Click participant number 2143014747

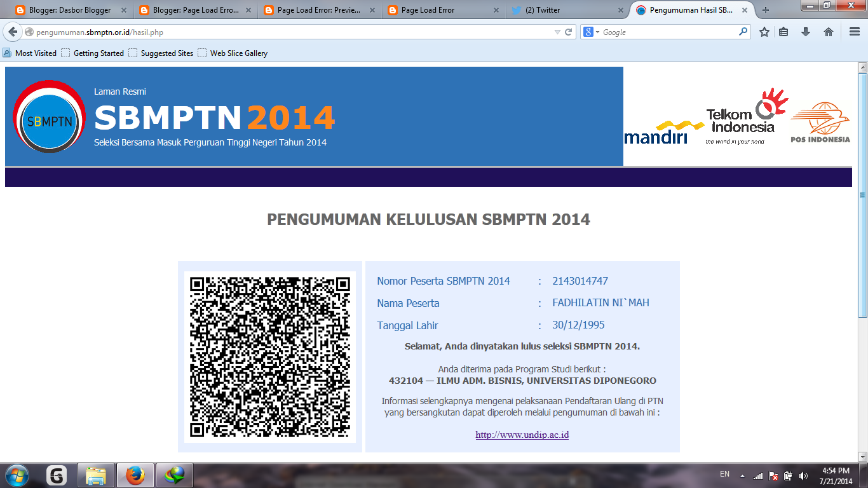[580, 281]
